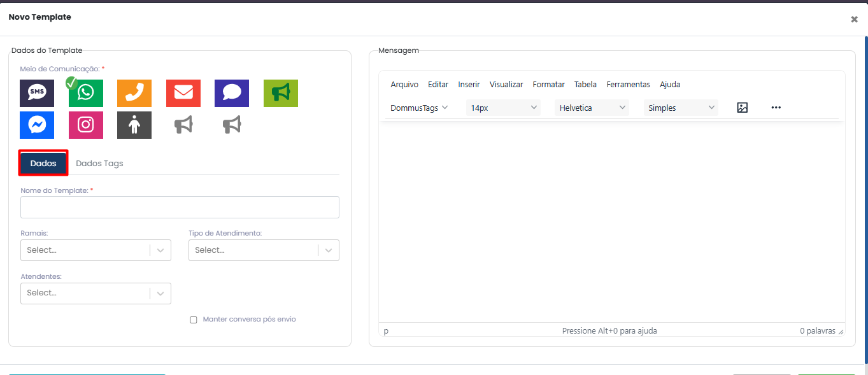This screenshot has height=375, width=868.
Task: Switch to the Dados tab
Action: [43, 163]
